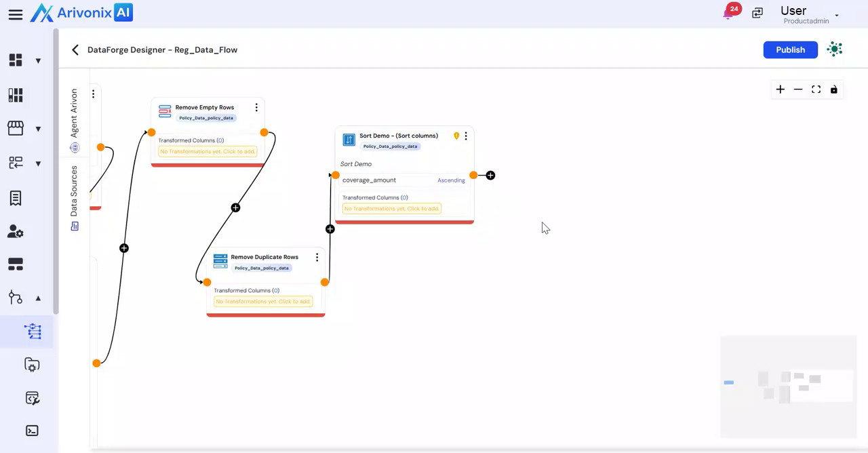This screenshot has width=868, height=453.
Task: Open the notifications bell
Action: 729,14
